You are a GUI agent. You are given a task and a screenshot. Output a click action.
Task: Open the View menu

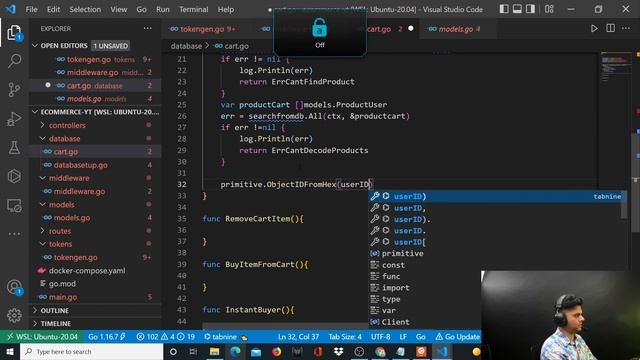(118, 9)
